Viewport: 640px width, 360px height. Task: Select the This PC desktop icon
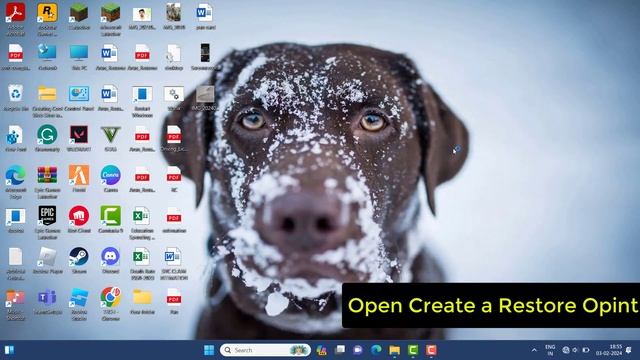click(x=79, y=53)
